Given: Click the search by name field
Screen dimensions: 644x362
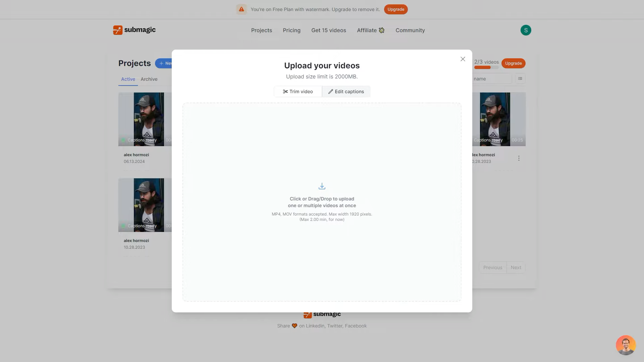Looking at the screenshot, I should point(491,79).
